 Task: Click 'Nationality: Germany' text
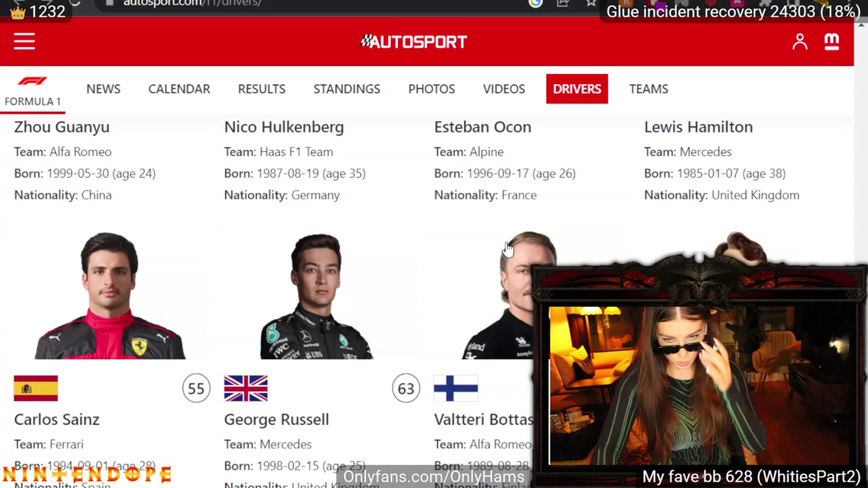click(282, 195)
